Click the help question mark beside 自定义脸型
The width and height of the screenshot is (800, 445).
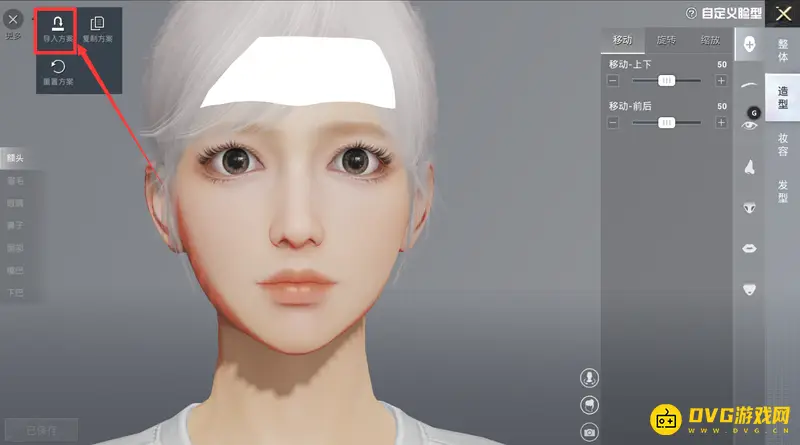[x=691, y=13]
